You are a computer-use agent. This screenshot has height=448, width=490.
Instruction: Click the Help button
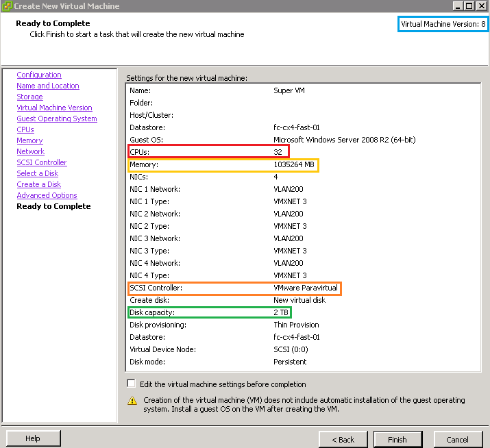click(33, 438)
